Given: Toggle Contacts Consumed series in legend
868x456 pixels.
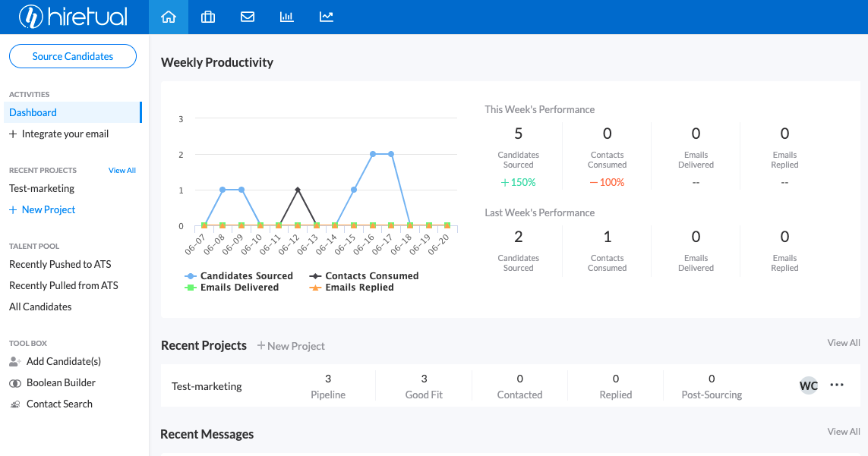Looking at the screenshot, I should coord(364,275).
